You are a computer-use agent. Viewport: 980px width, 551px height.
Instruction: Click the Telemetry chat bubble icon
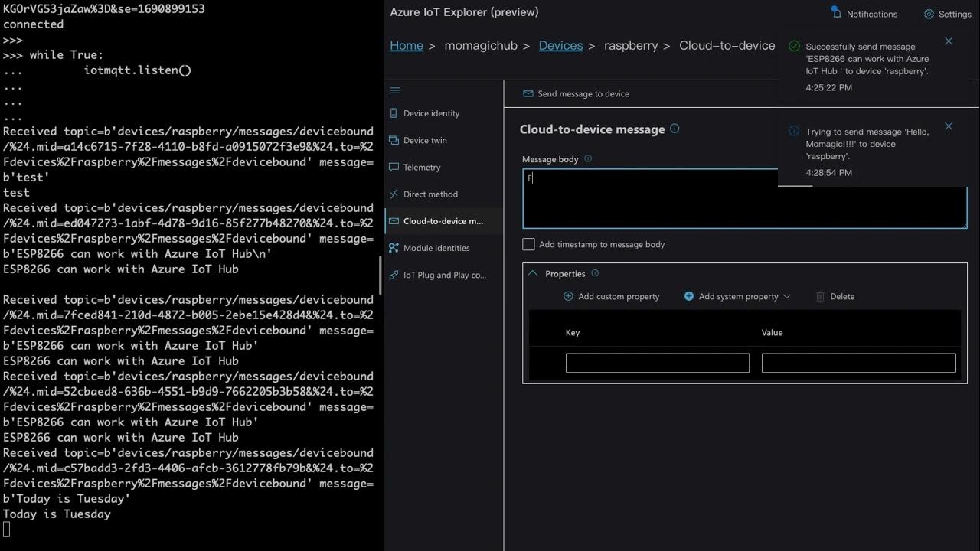click(394, 167)
